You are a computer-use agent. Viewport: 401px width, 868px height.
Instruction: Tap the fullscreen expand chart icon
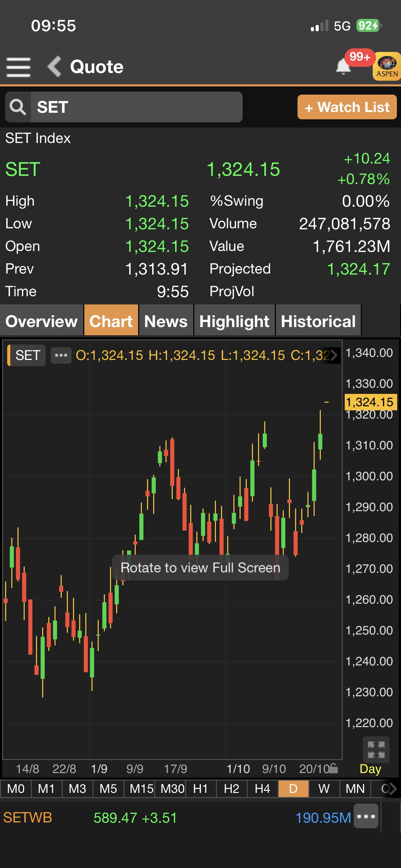(x=376, y=750)
